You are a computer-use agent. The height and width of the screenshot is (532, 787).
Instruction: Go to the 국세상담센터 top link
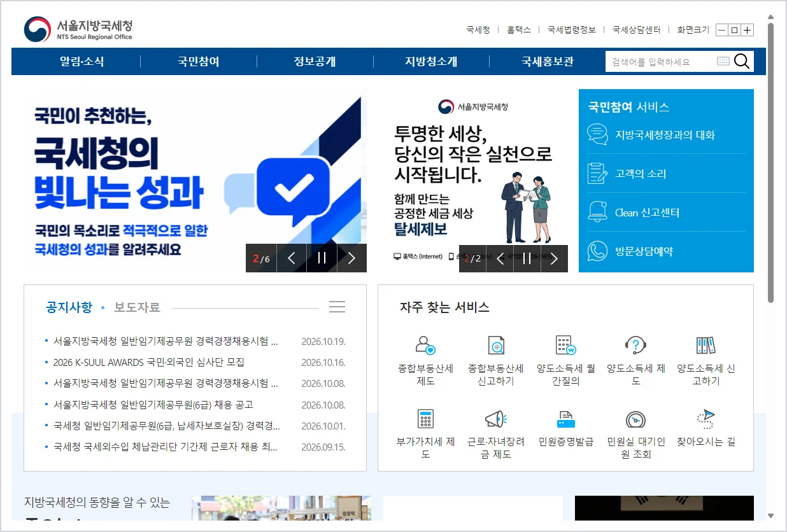pos(637,30)
